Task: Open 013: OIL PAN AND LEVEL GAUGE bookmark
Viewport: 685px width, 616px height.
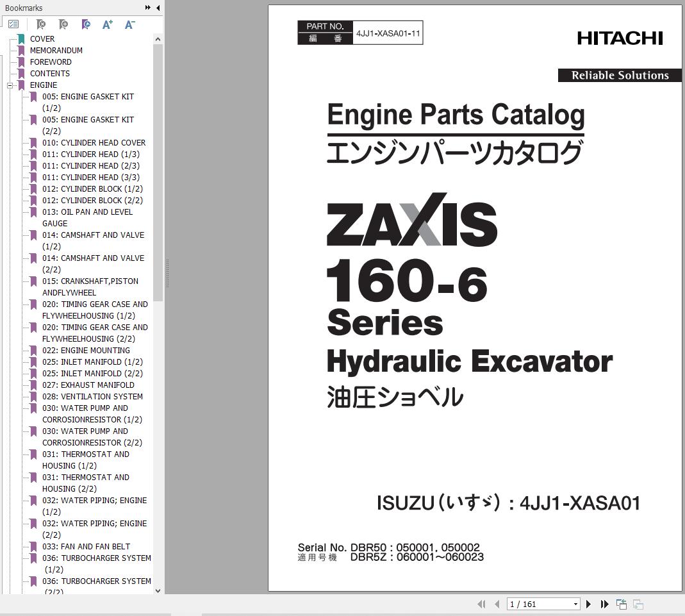Action: 87,217
